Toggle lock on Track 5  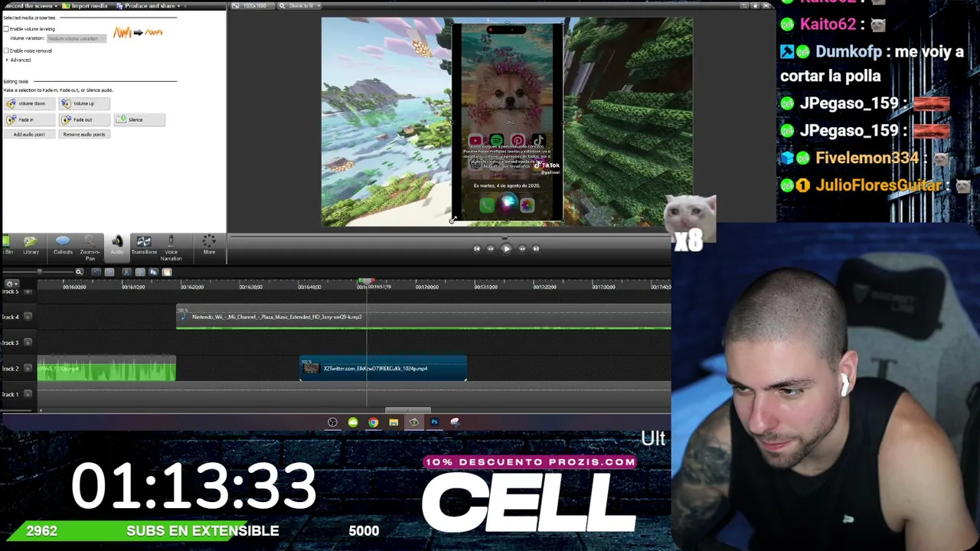coord(28,292)
